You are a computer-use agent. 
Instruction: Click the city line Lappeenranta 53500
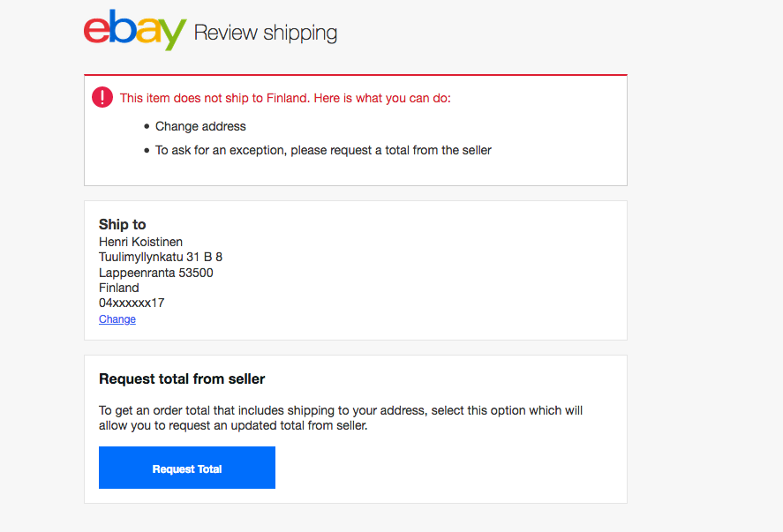click(x=156, y=273)
